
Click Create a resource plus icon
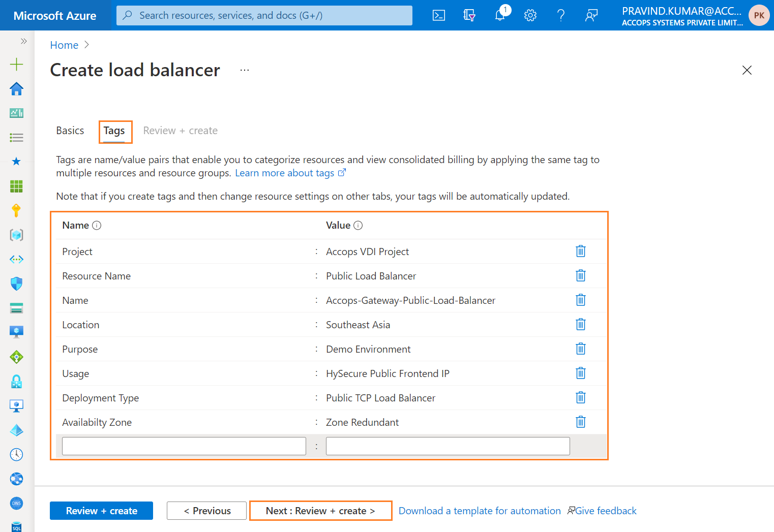(17, 64)
